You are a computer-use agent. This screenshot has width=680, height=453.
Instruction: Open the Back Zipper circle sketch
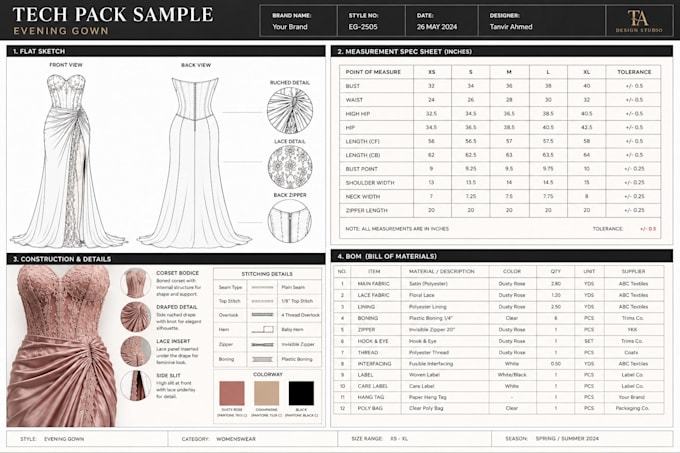(290, 221)
